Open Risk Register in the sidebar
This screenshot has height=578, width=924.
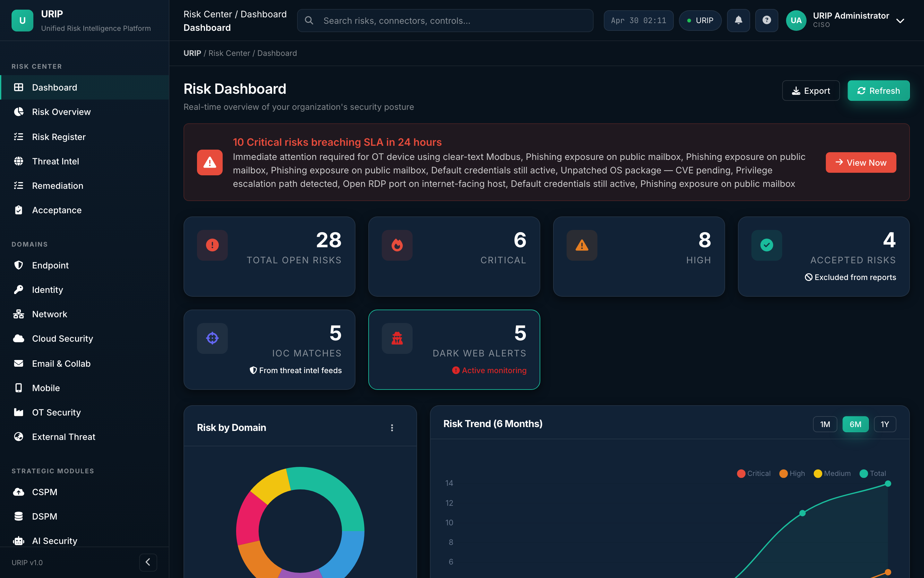(x=84, y=136)
